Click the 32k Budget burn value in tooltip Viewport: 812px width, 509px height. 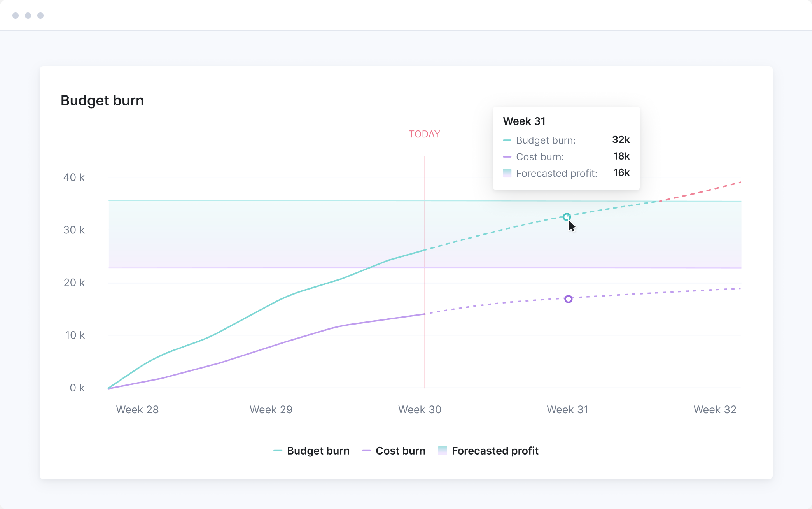click(621, 140)
